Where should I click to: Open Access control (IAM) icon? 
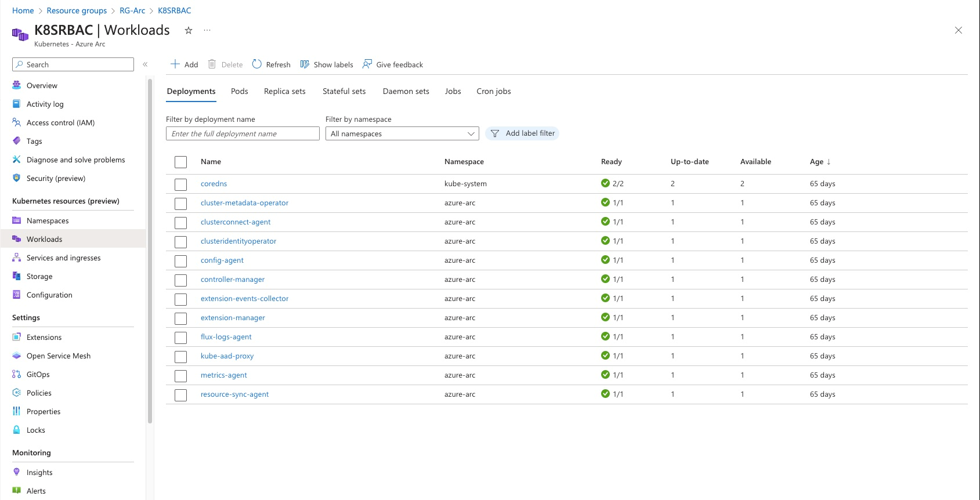pos(17,122)
